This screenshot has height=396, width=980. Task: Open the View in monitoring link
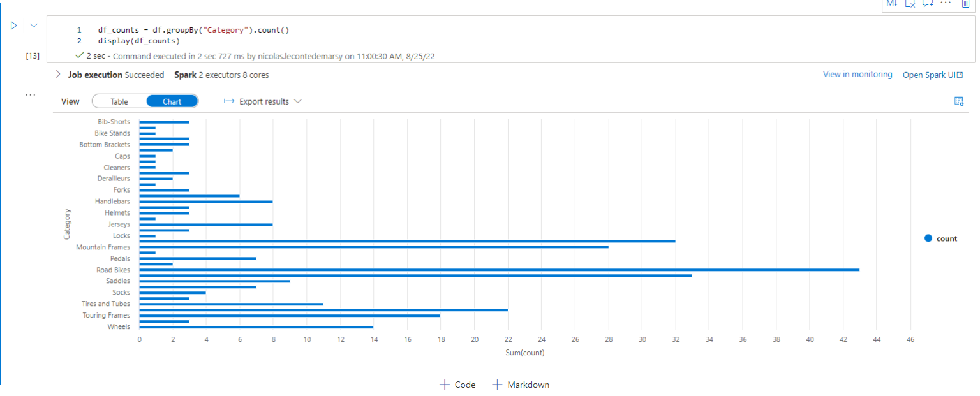pyautogui.click(x=857, y=75)
